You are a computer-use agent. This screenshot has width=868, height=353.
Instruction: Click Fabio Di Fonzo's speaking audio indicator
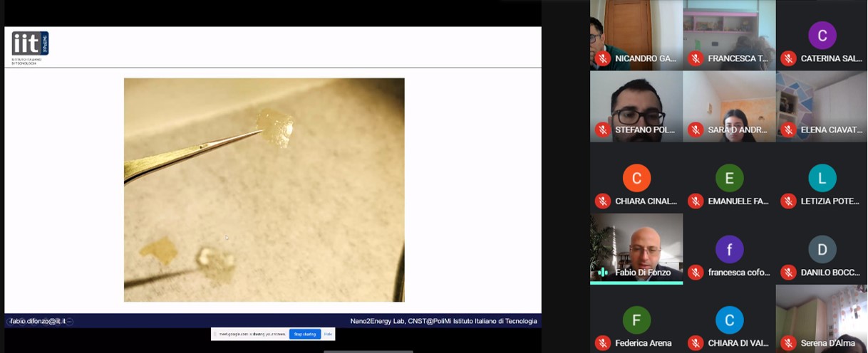(x=603, y=272)
